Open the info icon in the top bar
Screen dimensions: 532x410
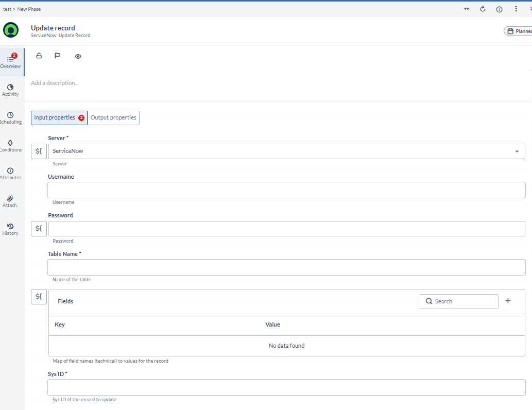[499, 9]
